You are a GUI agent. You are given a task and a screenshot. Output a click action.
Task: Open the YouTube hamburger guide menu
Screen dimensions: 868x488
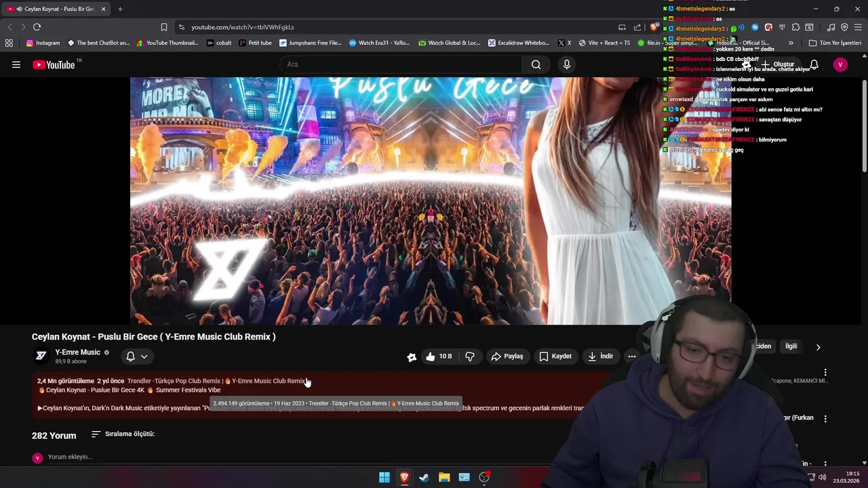(x=16, y=64)
